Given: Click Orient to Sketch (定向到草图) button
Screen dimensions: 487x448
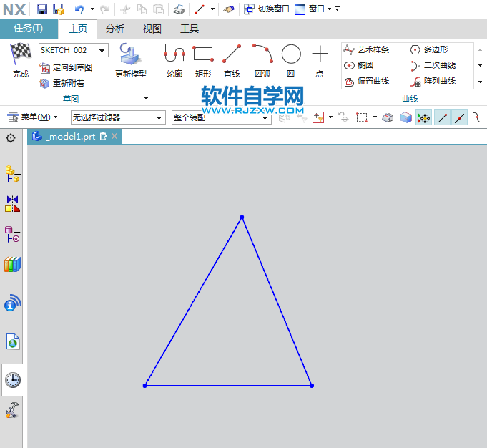Looking at the screenshot, I should point(66,67).
